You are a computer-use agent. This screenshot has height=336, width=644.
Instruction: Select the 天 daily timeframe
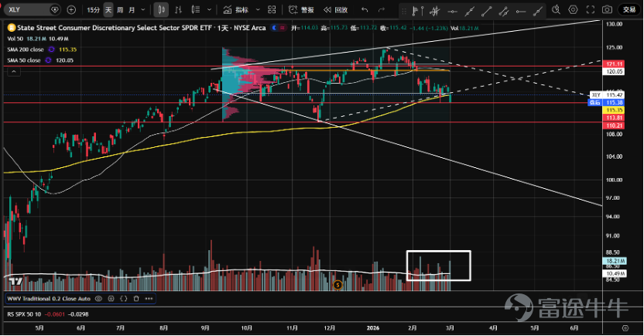coord(108,9)
